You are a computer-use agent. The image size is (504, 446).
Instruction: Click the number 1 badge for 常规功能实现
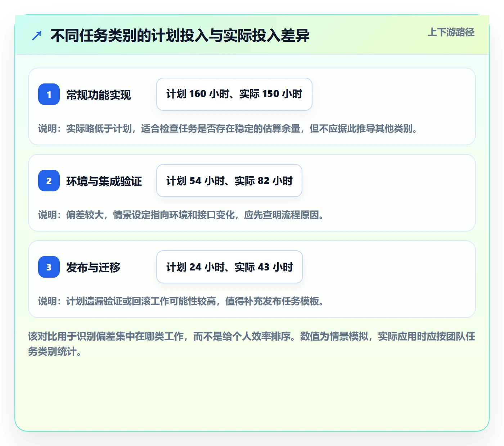[x=49, y=94]
